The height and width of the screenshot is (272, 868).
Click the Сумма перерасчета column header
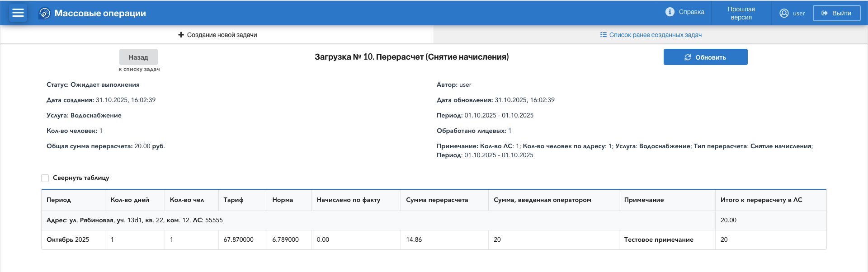click(x=437, y=200)
